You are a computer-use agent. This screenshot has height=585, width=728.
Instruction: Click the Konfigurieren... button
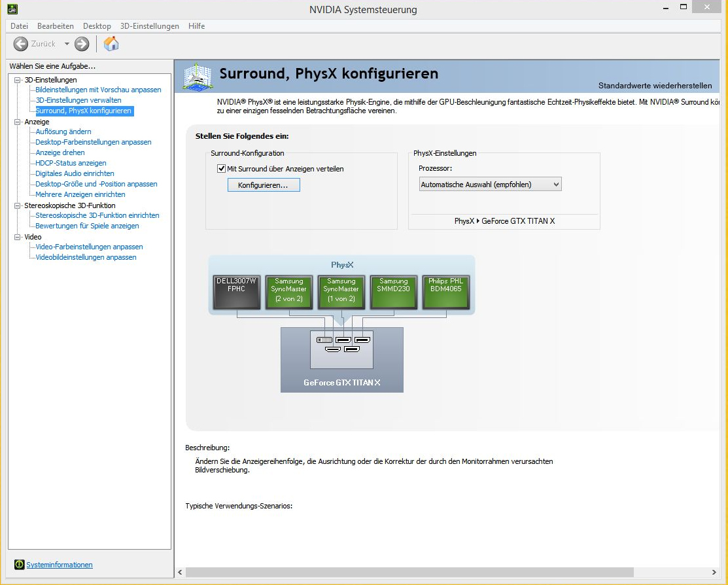[x=264, y=185]
